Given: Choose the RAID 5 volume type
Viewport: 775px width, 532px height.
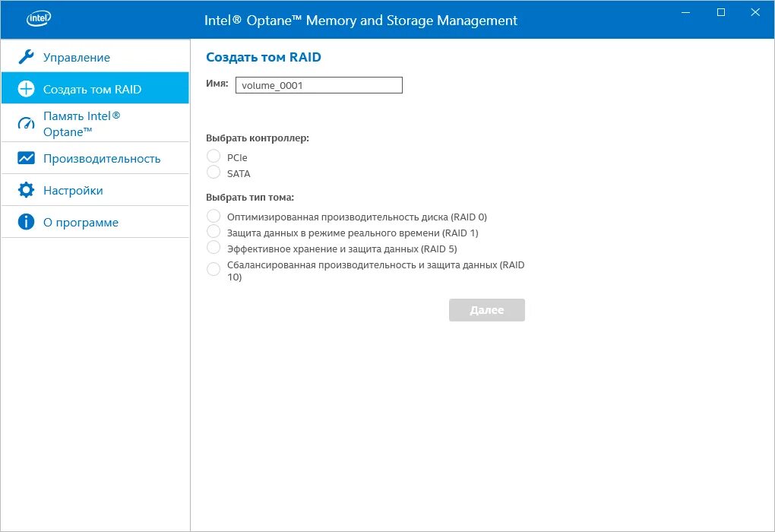Looking at the screenshot, I should pyautogui.click(x=214, y=248).
